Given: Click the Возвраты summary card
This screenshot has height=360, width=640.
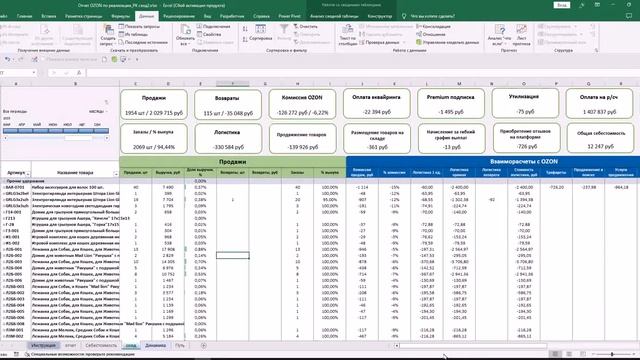Looking at the screenshot, I should point(228,104).
